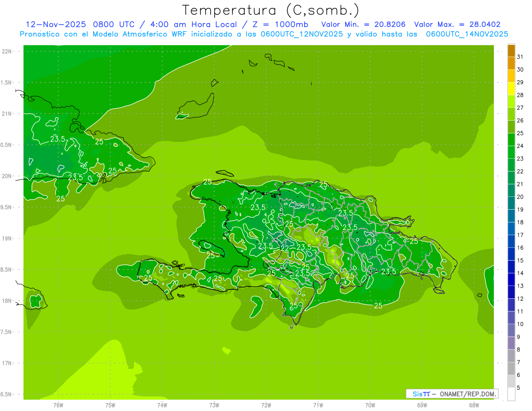Click the "73W" longitude label

214,405
